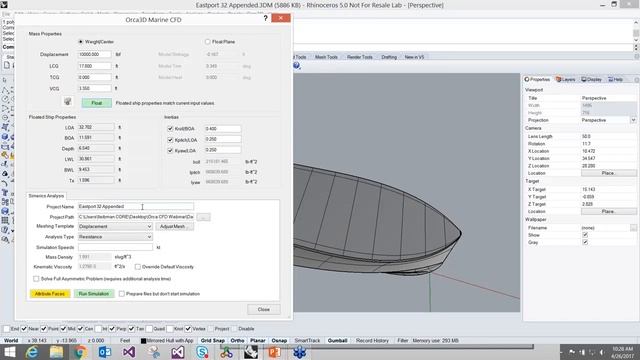Toggle Record History in status bar
This screenshot has height=360, width=640.
372,340
